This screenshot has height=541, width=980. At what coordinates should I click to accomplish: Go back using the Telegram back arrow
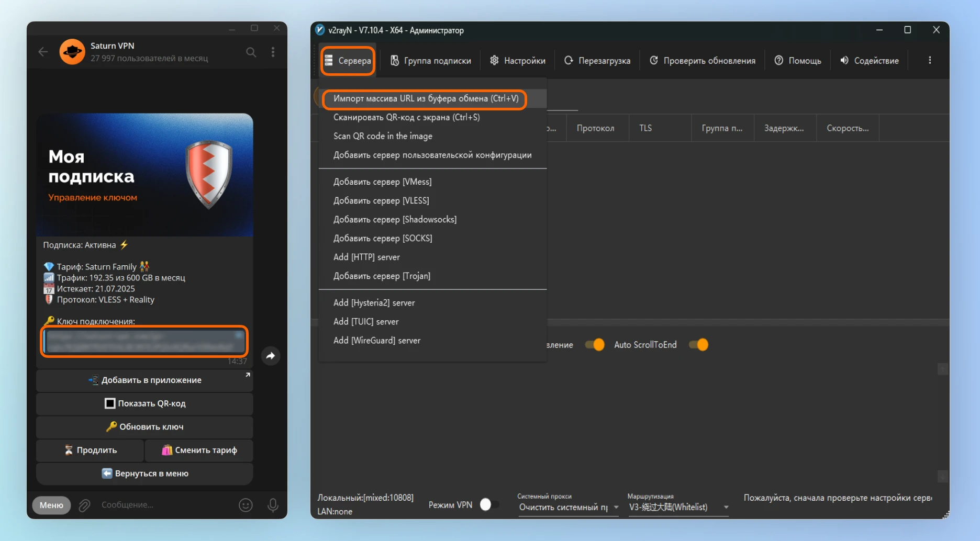[43, 52]
